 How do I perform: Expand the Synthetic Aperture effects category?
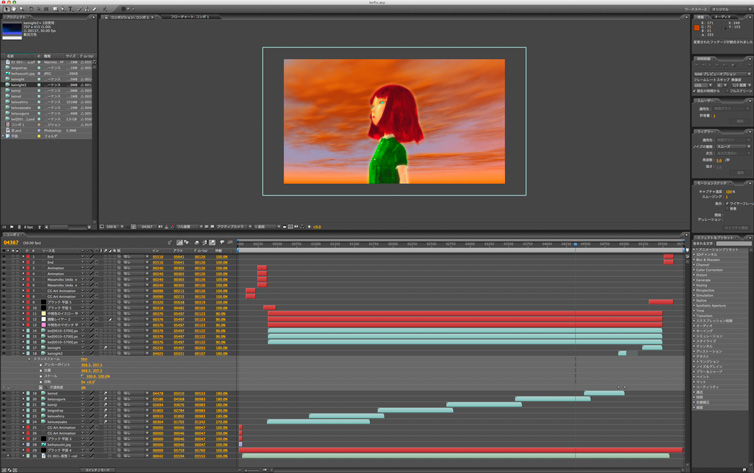pyautogui.click(x=694, y=305)
